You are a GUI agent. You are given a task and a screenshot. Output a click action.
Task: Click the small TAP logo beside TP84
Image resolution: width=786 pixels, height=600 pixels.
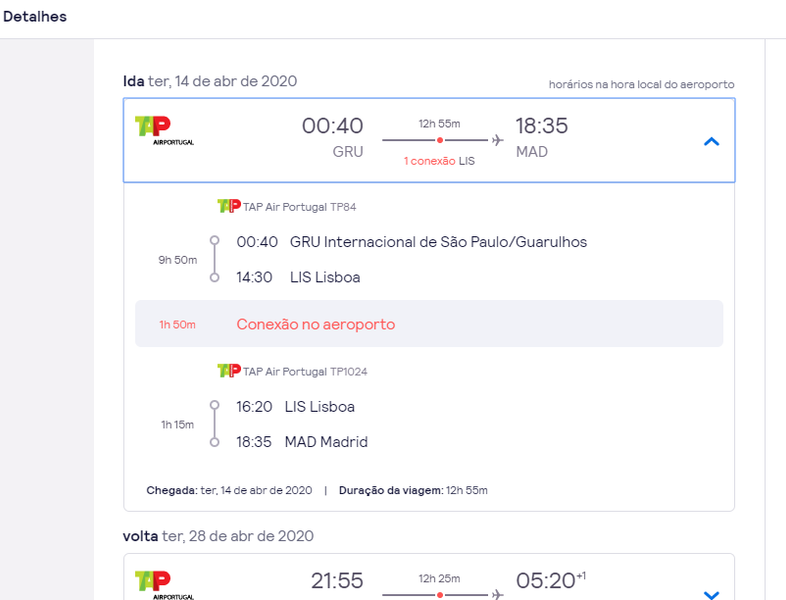coord(229,206)
